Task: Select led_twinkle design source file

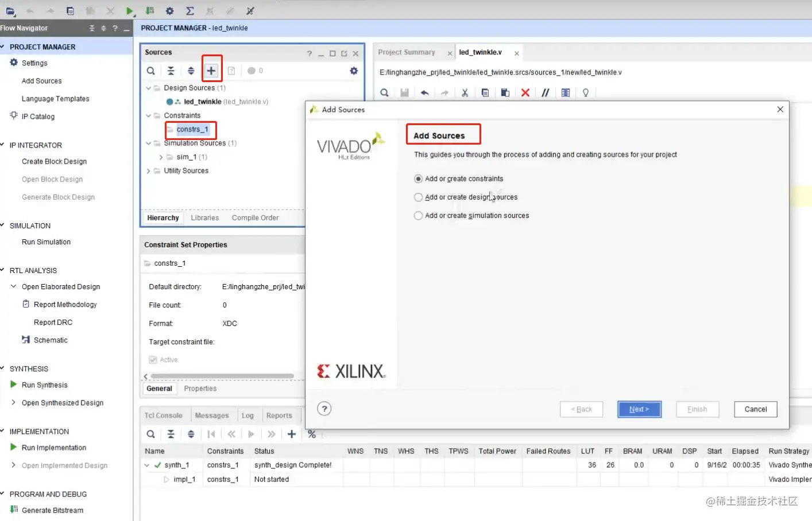Action: pyautogui.click(x=203, y=102)
